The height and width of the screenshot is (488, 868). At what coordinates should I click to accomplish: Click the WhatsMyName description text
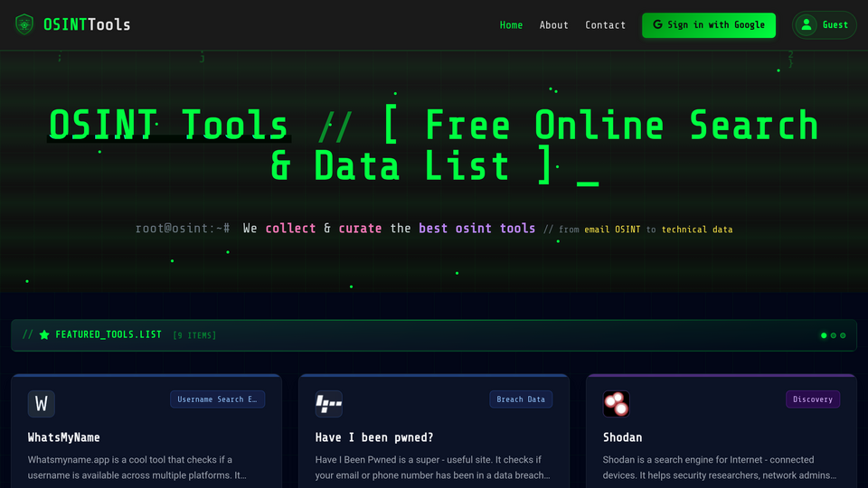[x=137, y=467]
